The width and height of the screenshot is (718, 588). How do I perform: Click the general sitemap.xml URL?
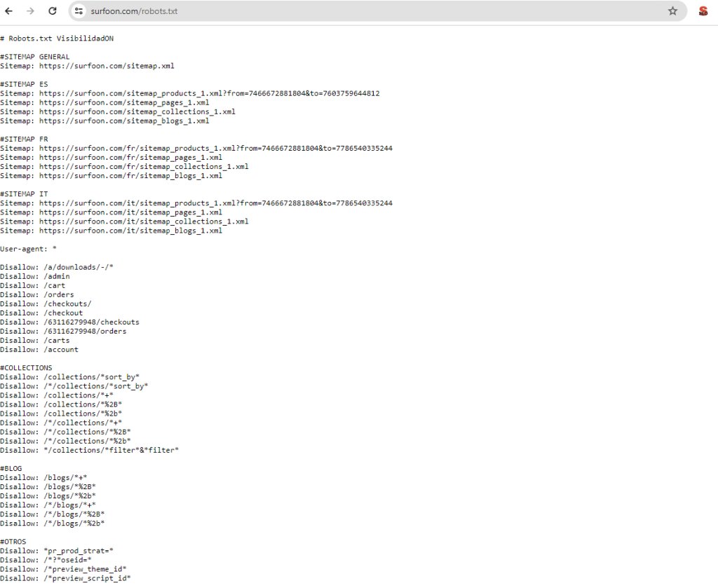point(106,66)
